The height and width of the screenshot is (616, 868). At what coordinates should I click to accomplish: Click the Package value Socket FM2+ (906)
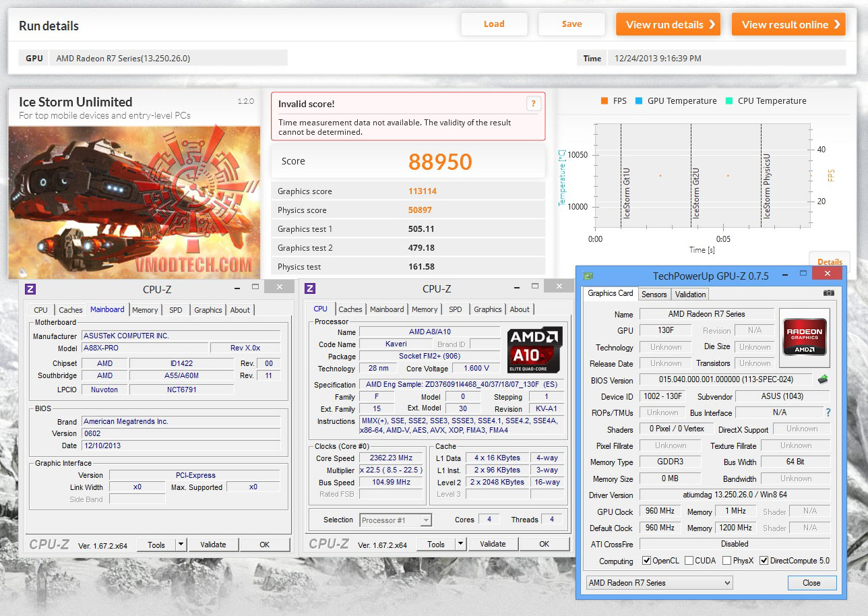(429, 357)
